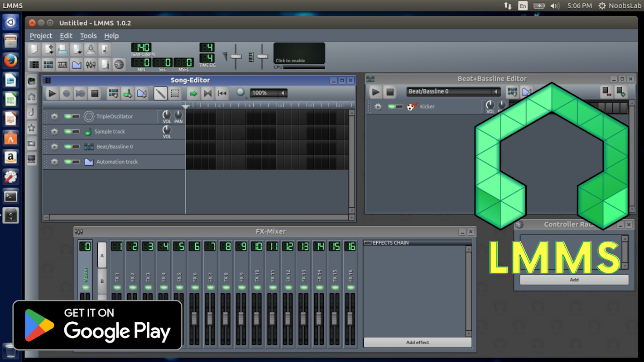Viewport: 644px width, 362px height.
Task: Add automation track in the Song-Editor toolbar
Action: 142,94
